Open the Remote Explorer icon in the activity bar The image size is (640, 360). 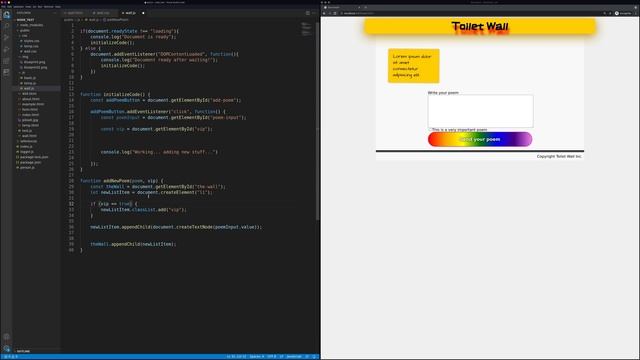[x=7, y=72]
